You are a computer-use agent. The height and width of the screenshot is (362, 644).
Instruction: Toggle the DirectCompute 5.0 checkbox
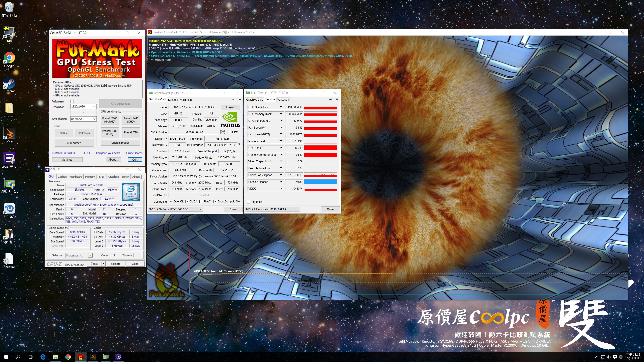[x=215, y=202]
